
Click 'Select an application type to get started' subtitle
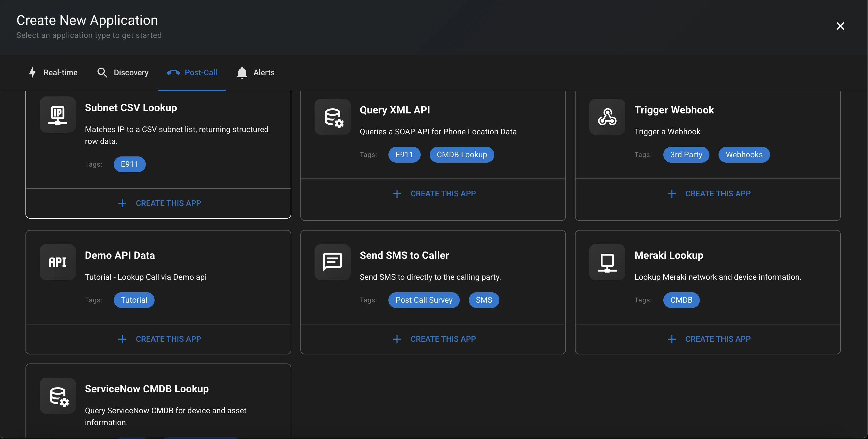[89, 35]
